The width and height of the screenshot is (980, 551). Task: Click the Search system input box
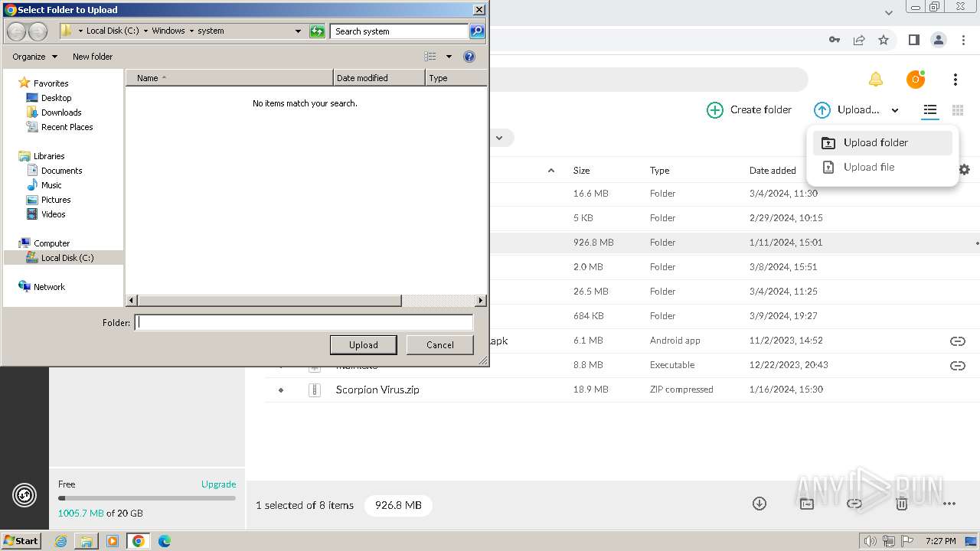tap(399, 31)
